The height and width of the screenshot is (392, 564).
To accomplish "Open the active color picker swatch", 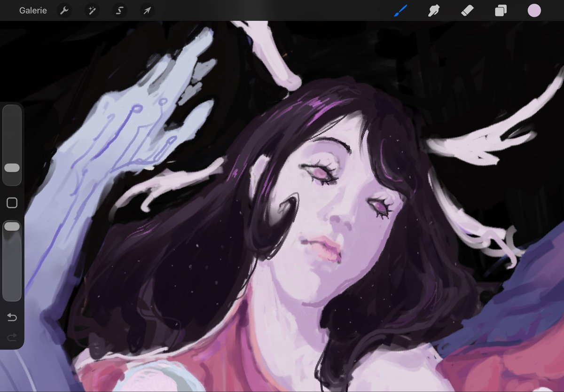I will point(534,10).
